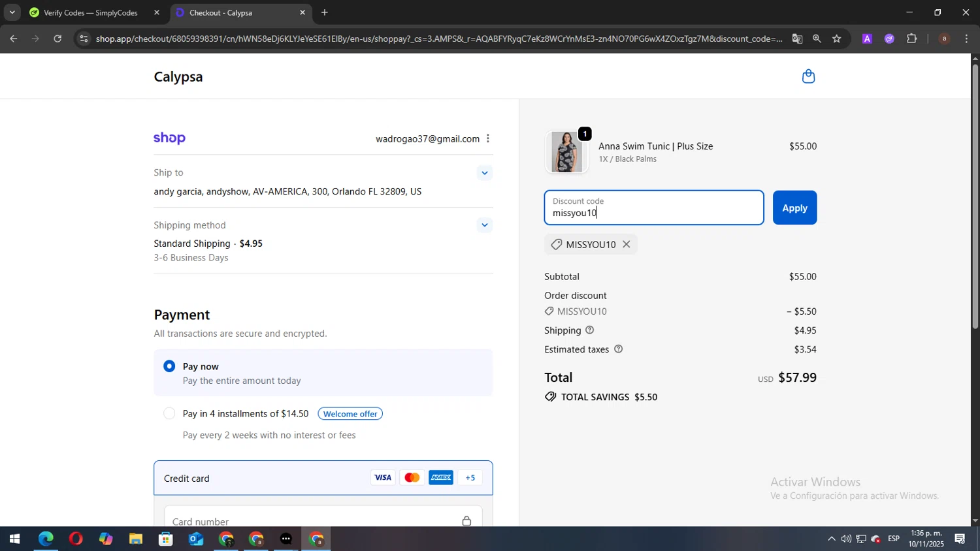Open Outlook from the taskbar
This screenshot has height=551, width=980.
click(196, 539)
